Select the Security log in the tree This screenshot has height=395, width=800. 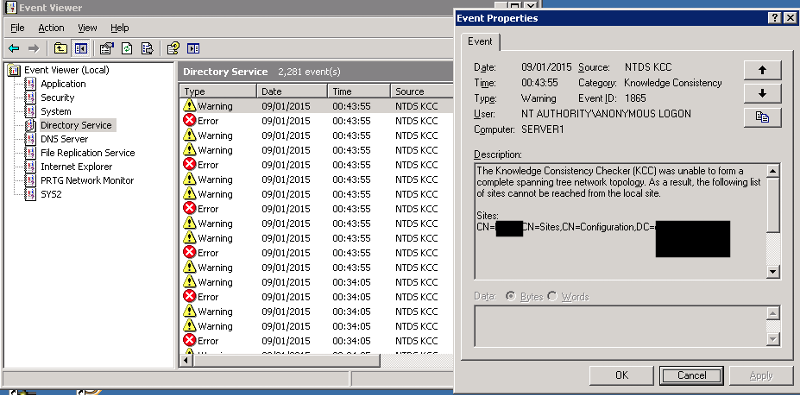point(57,97)
